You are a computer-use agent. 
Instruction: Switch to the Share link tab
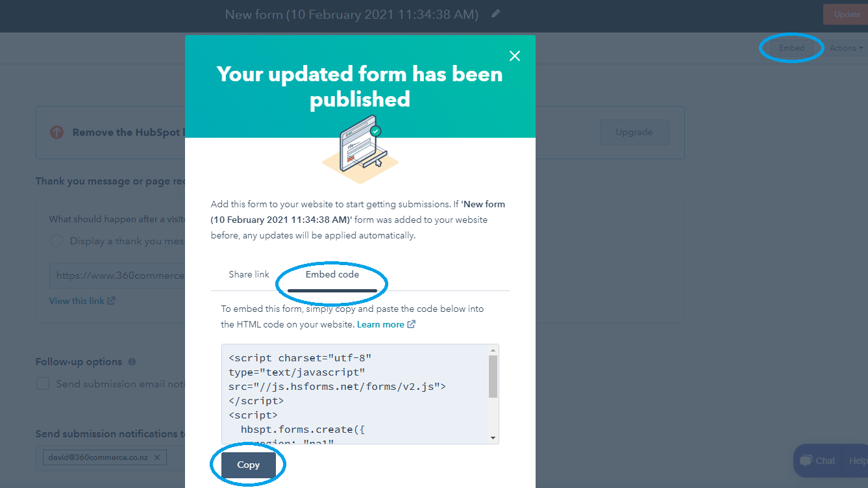coord(249,274)
